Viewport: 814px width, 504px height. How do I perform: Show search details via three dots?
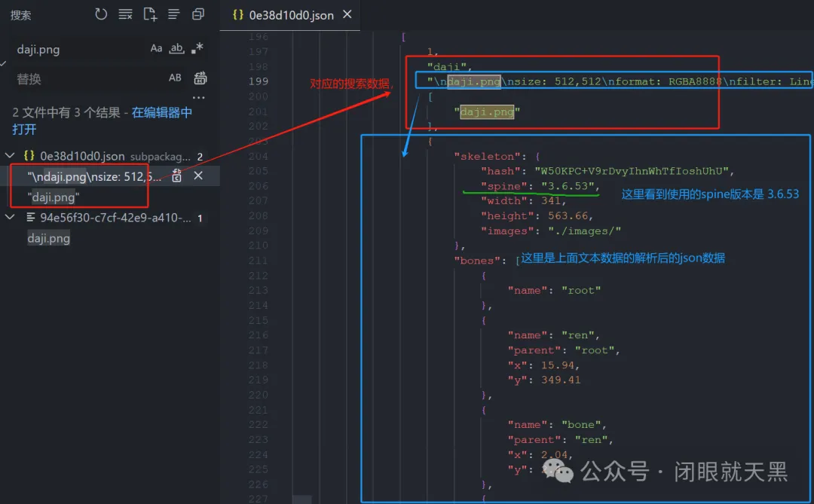199,97
